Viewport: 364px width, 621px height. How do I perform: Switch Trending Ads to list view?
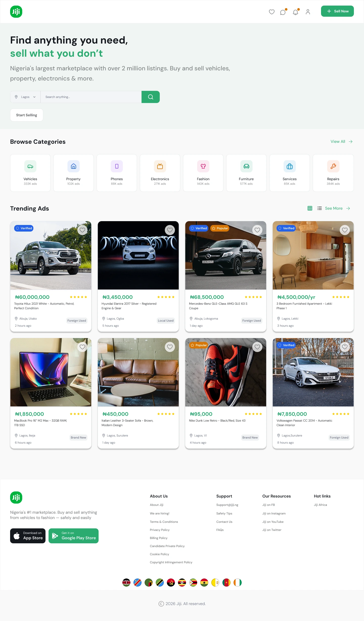320,208
